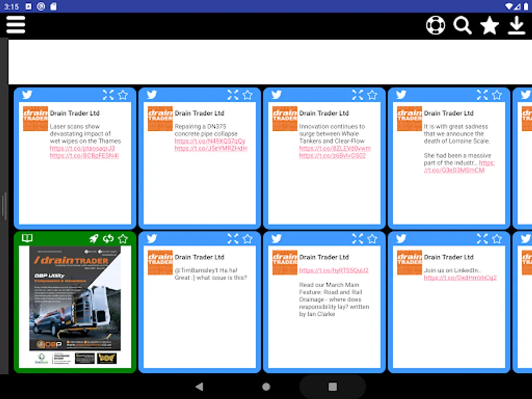Open first link under Laser scans tweet

coord(82,149)
